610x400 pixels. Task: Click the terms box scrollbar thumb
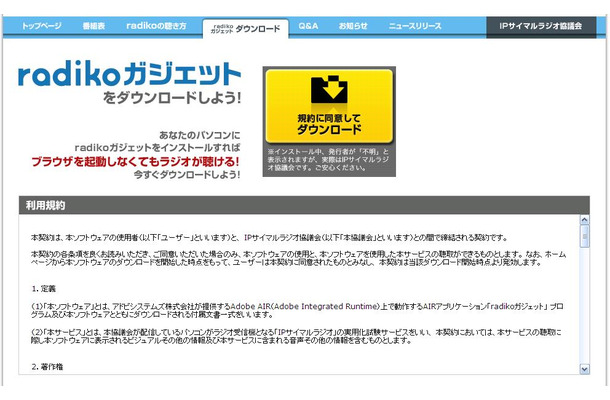[584, 236]
